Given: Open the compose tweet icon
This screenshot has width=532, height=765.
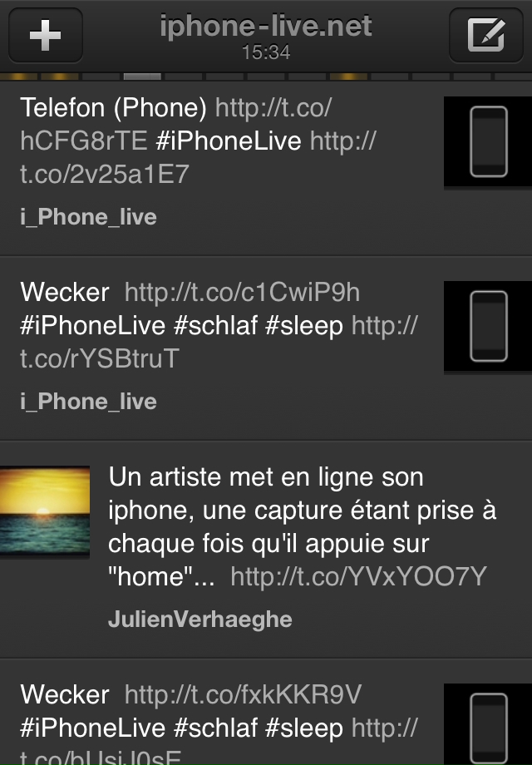Looking at the screenshot, I should 485,35.
